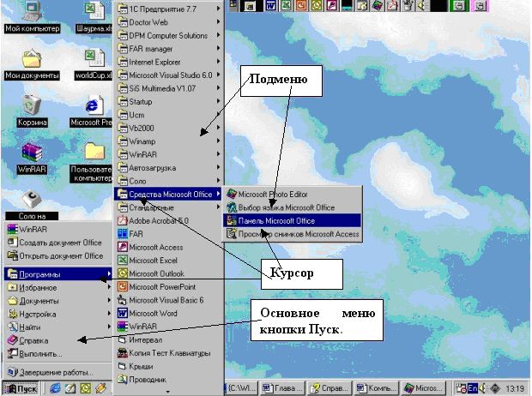
Task: Launch Microsoft Visual Basic 6
Action: point(168,300)
